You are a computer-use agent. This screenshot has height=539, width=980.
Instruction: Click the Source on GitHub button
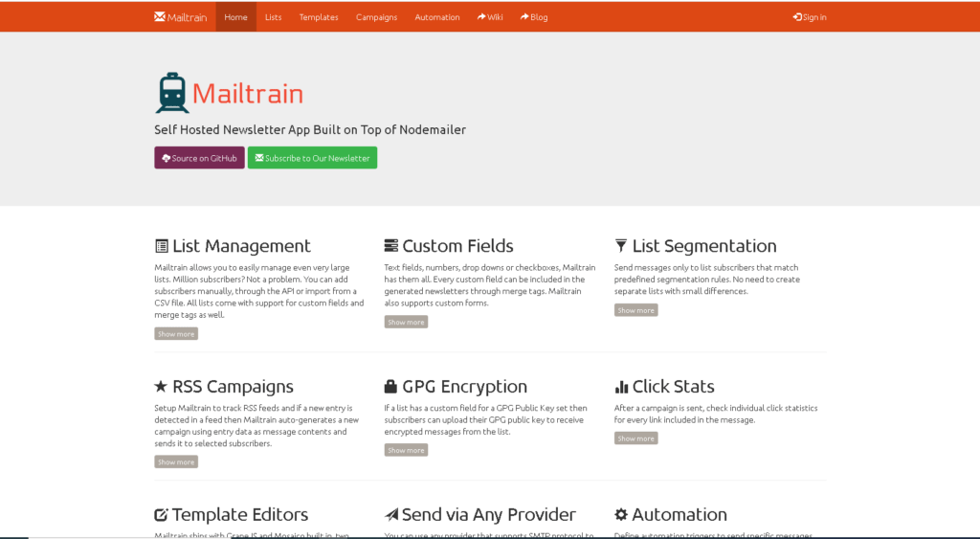(199, 158)
